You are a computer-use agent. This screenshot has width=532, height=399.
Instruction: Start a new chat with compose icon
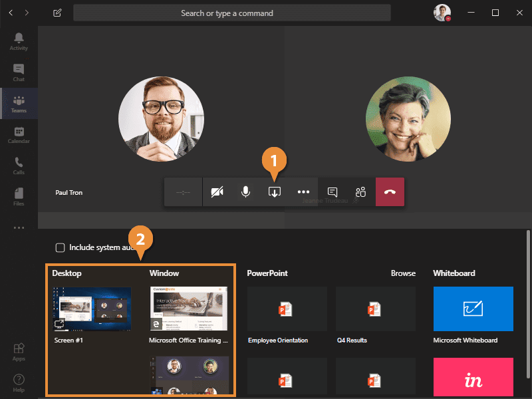pos(57,13)
